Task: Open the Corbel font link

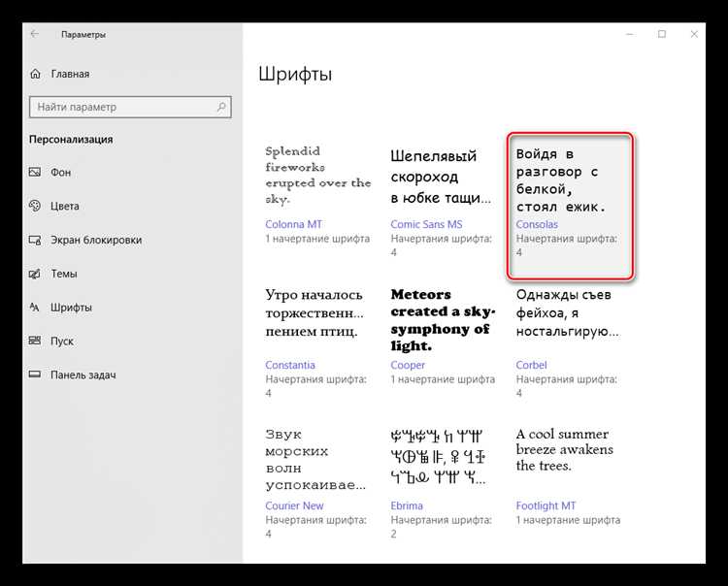Action: pos(531,365)
